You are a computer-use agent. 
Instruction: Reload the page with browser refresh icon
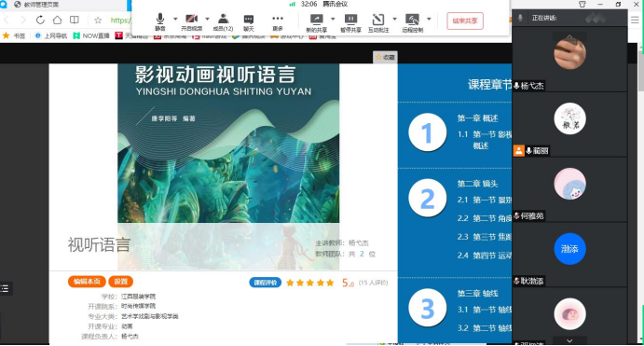pyautogui.click(x=40, y=20)
